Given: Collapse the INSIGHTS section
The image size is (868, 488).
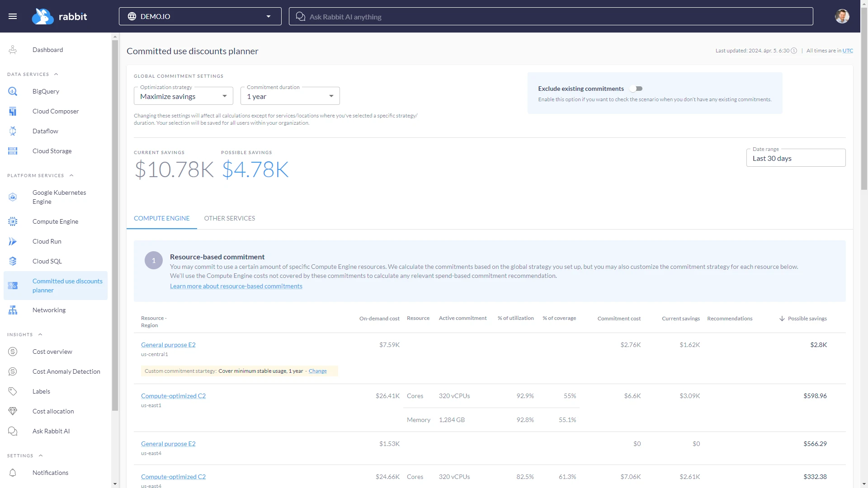Looking at the screenshot, I should (41, 334).
